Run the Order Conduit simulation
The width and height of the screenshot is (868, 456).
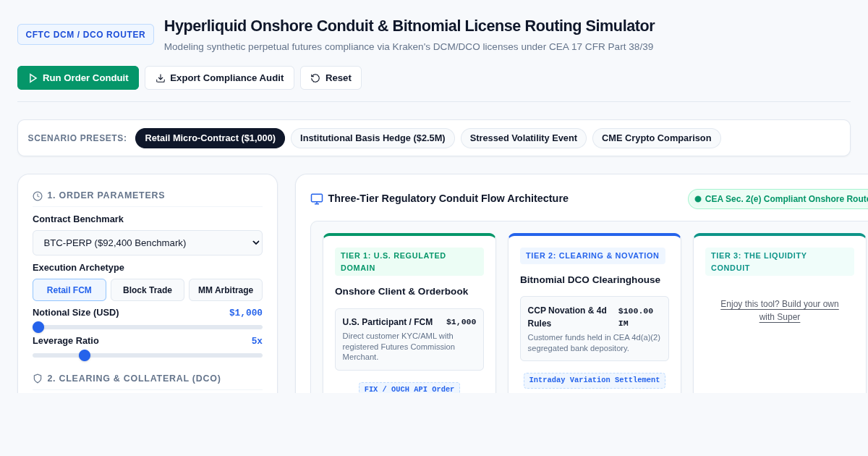[78, 78]
